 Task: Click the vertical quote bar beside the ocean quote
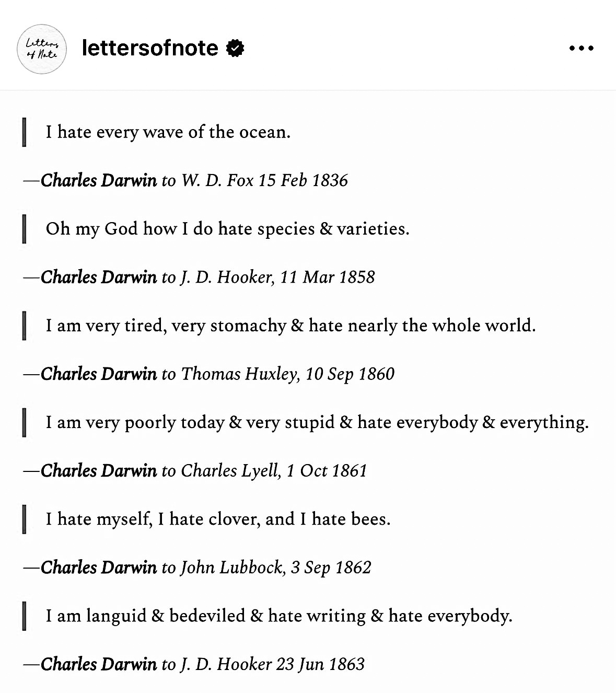[24, 132]
